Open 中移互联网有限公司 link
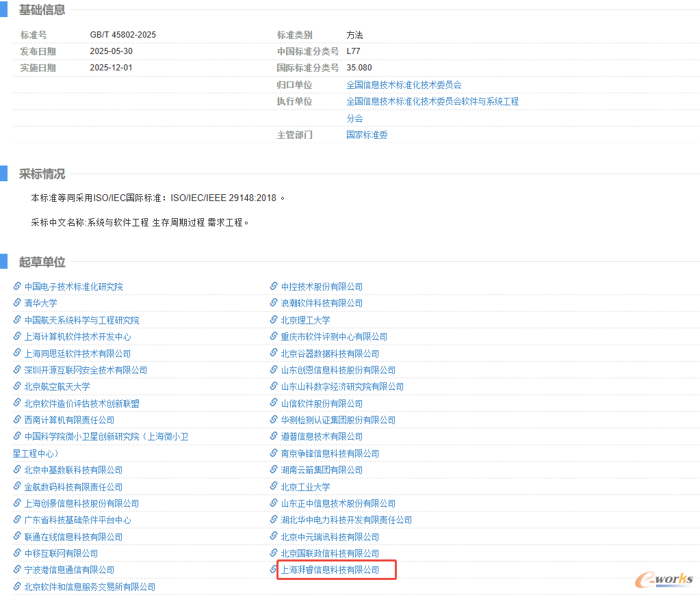The width and height of the screenshot is (700, 595). (61, 553)
